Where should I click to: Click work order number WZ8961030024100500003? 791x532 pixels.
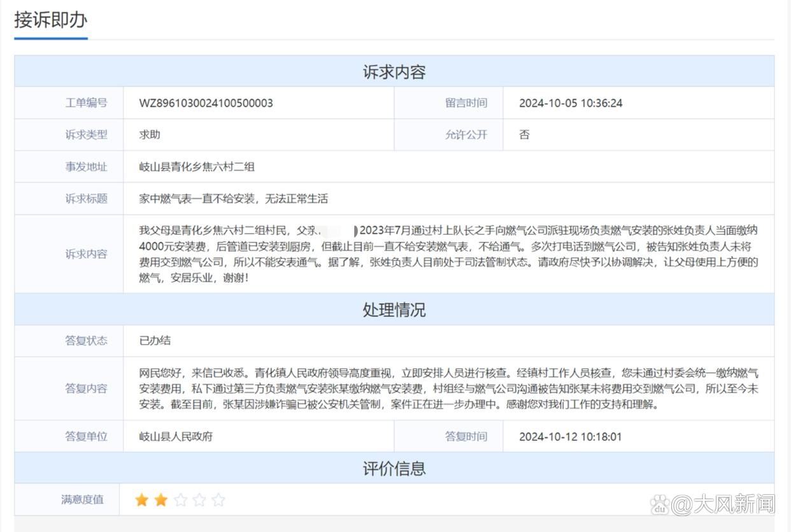(206, 103)
